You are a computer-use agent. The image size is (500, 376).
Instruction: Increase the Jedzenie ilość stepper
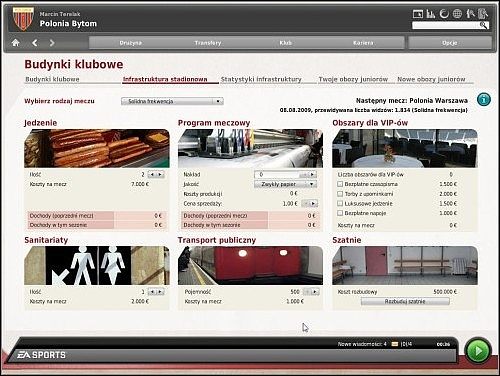pyautogui.click(x=160, y=174)
